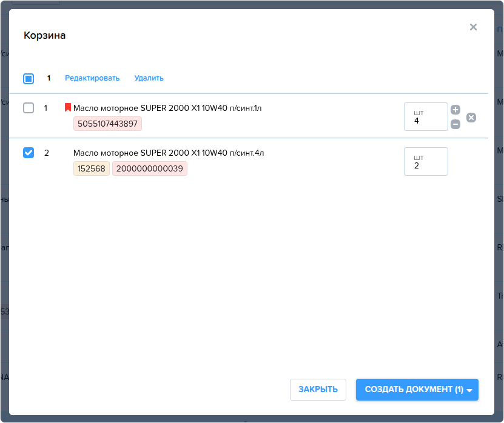Viewport: 504px width, 423px height.
Task: Select the item name ending п/синт.4л
Action: pos(169,153)
